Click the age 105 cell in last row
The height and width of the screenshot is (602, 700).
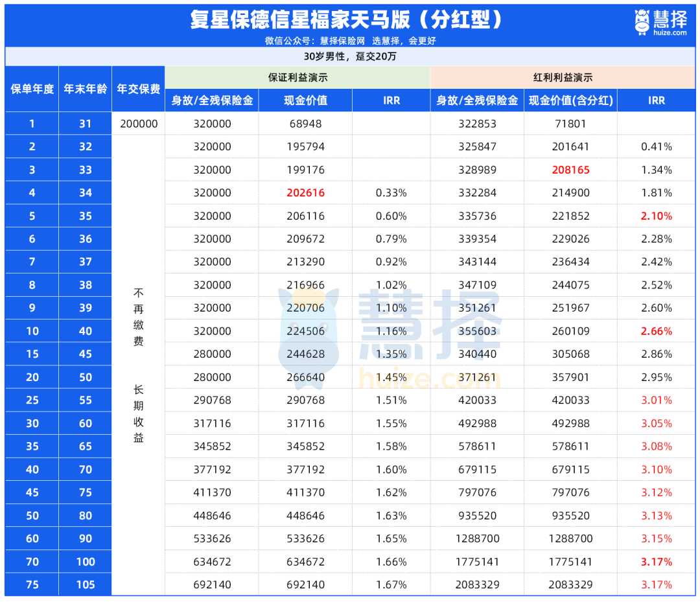pos(85,585)
